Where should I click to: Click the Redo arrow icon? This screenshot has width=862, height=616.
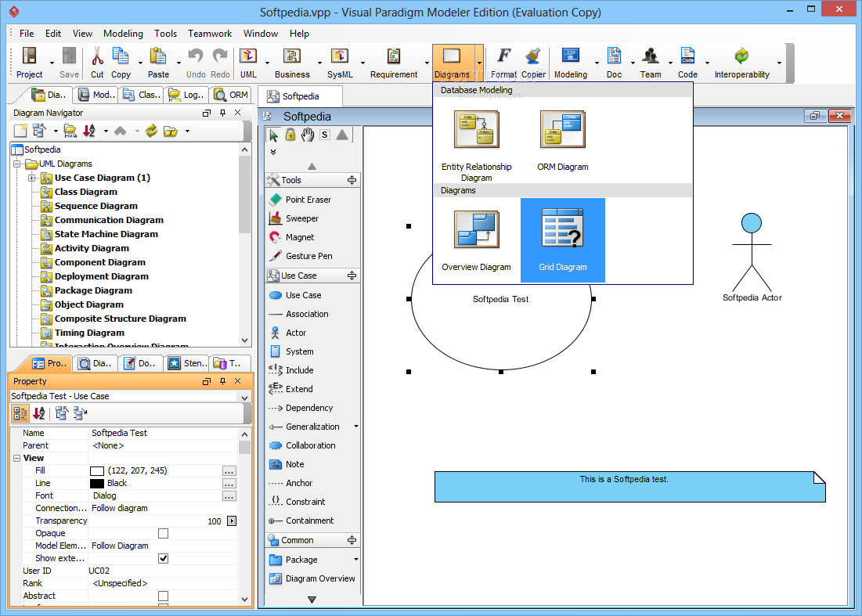tap(221, 56)
